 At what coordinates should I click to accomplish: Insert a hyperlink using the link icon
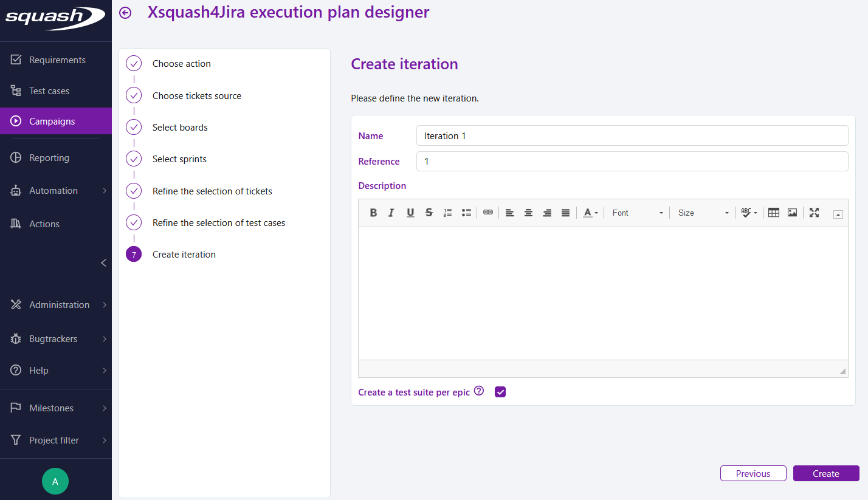[x=488, y=212]
